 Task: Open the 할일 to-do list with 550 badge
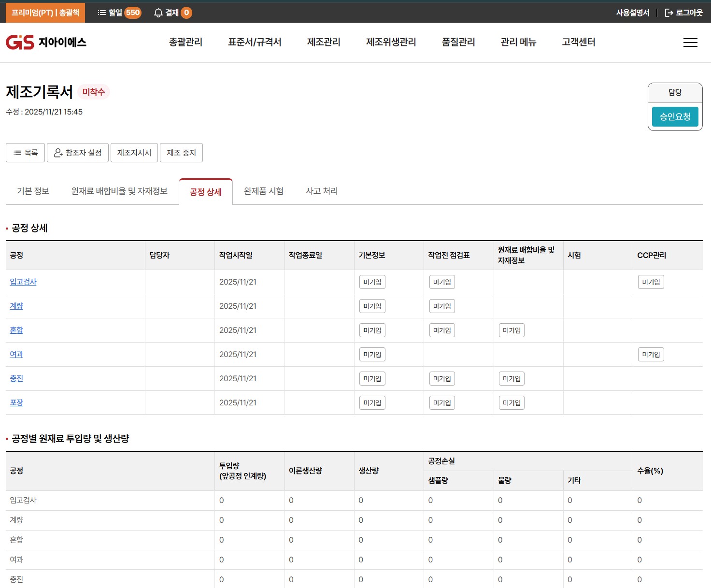(x=119, y=13)
